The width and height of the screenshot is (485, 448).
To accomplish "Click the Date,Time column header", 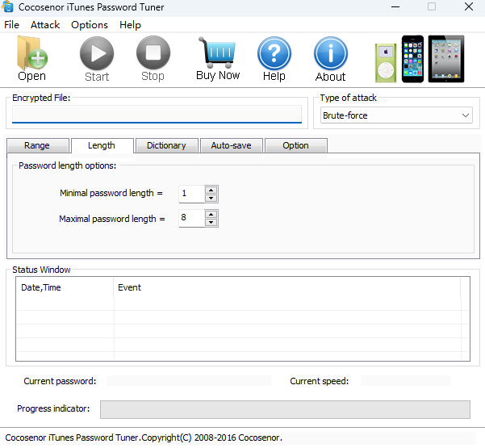I will (x=65, y=287).
